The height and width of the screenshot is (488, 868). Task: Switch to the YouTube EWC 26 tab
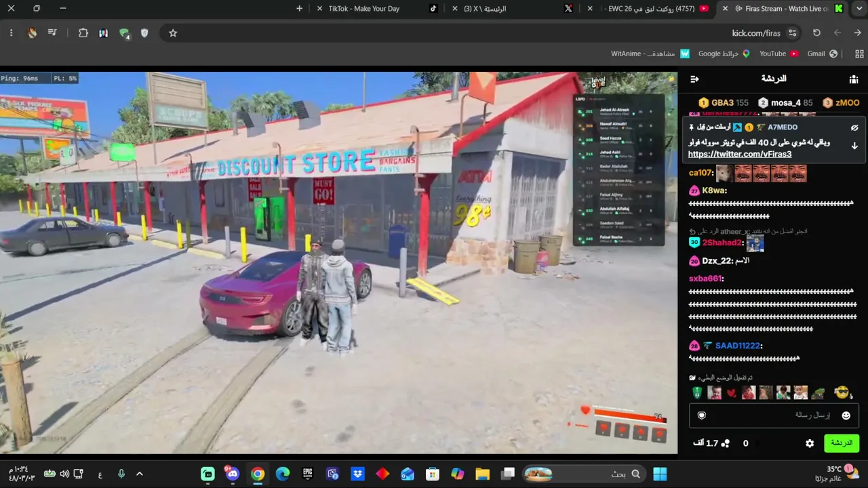point(648,9)
